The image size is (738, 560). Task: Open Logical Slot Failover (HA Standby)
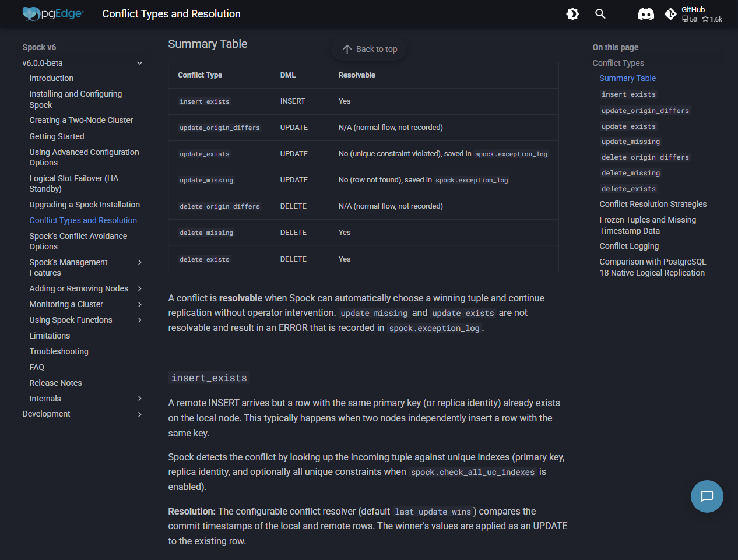[74, 184]
